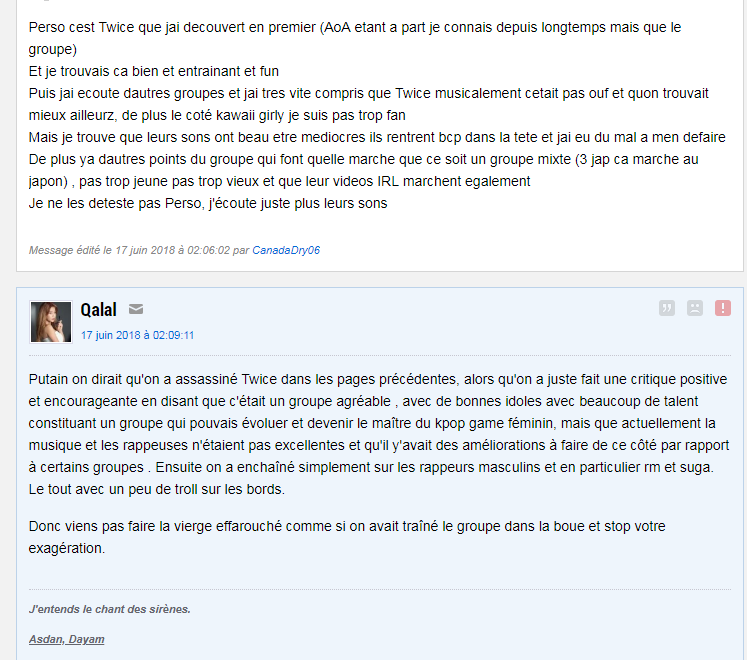The height and width of the screenshot is (660, 747).
Task: Report Qalal's post with the red exclamation icon
Action: pos(723,308)
